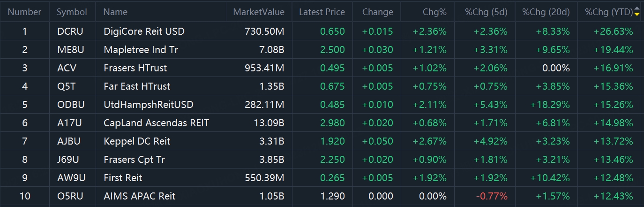Select the Change column header
Image resolution: width=644 pixels, height=207 pixels.
pos(377,12)
